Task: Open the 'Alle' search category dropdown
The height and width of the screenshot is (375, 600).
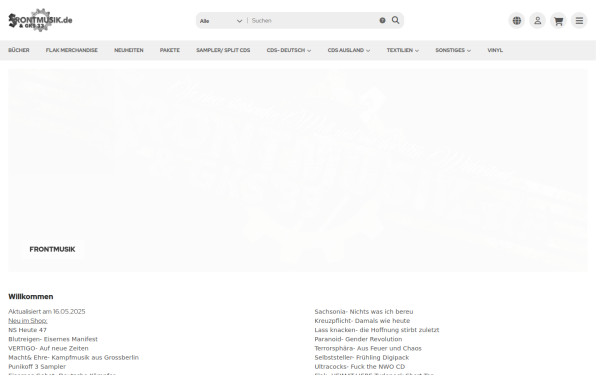Action: (221, 21)
